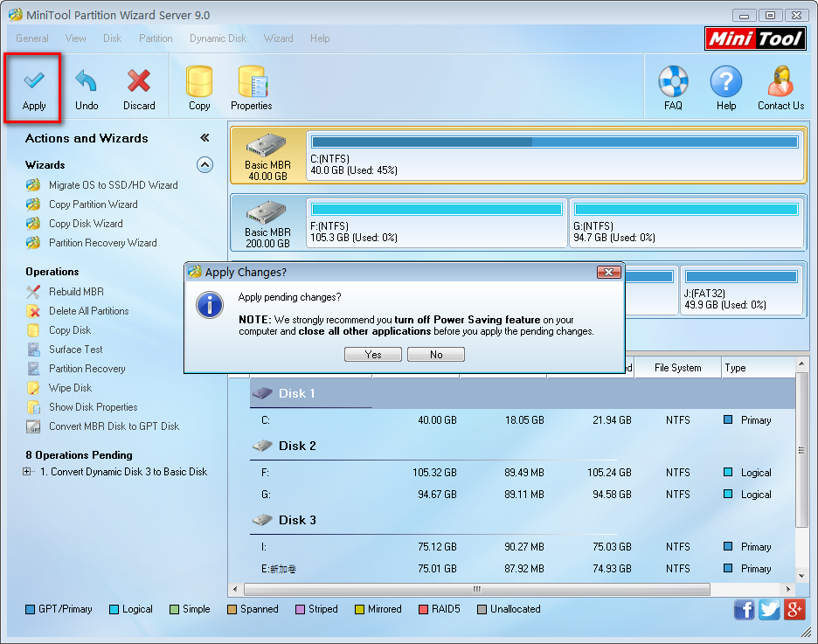Click the Logical legend color swatch
This screenshot has height=644, width=818.
[x=114, y=610]
